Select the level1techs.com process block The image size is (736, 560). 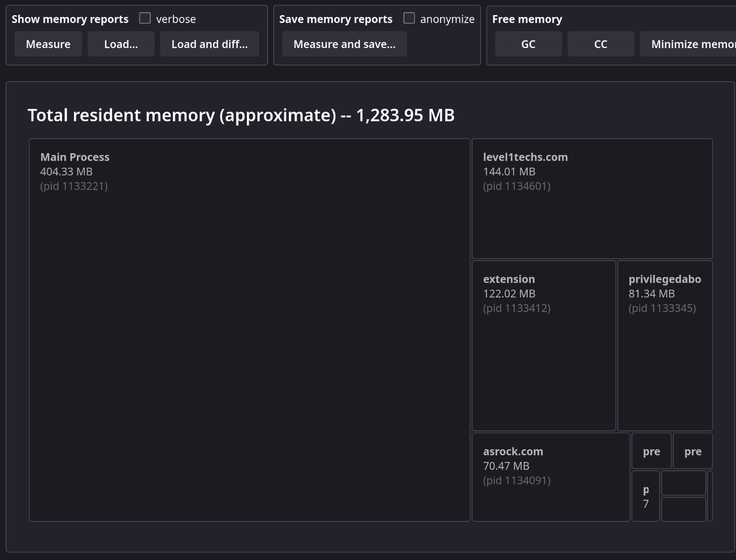[592, 198]
